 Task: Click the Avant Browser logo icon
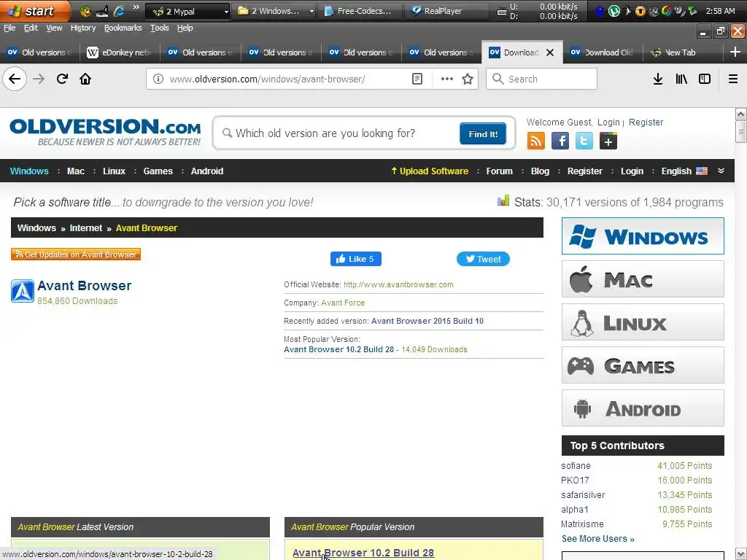23,291
